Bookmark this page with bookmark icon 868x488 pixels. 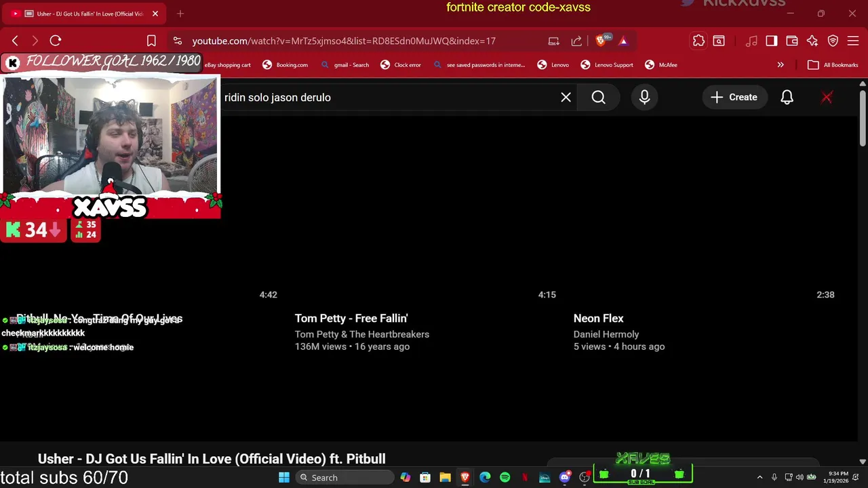[x=151, y=41]
